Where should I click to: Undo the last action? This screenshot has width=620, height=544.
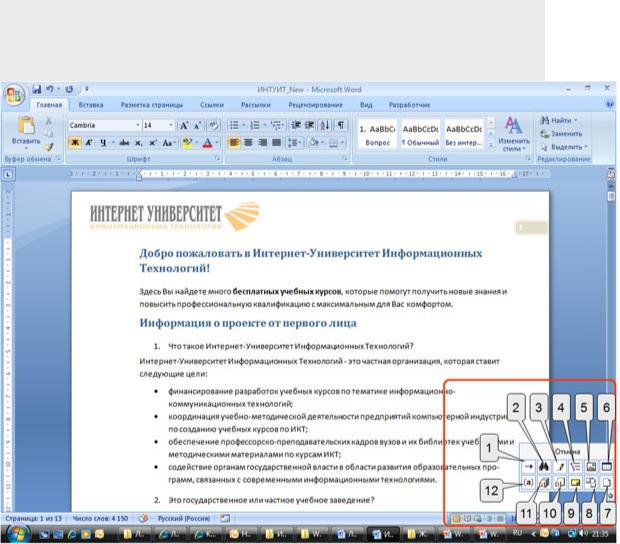point(49,89)
